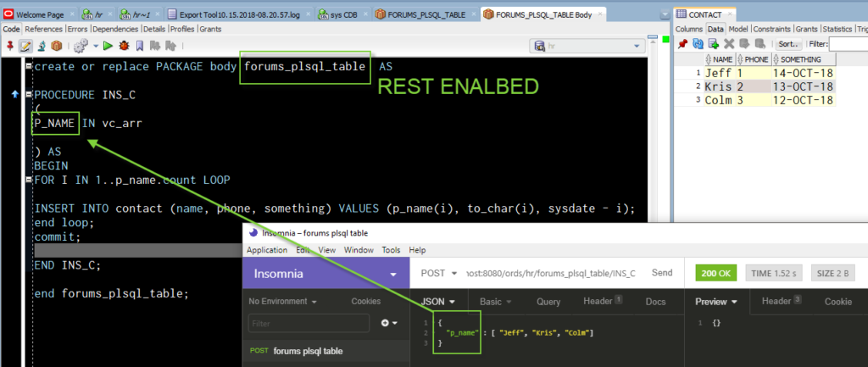This screenshot has height=367, width=868.
Task: Toggle the edit mode pencil icon
Action: tap(25, 46)
